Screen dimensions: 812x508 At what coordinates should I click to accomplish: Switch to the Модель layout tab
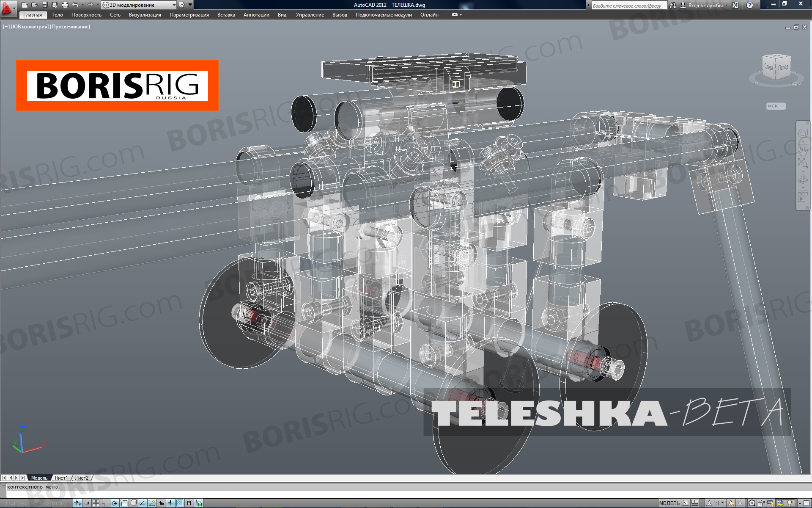(x=39, y=478)
